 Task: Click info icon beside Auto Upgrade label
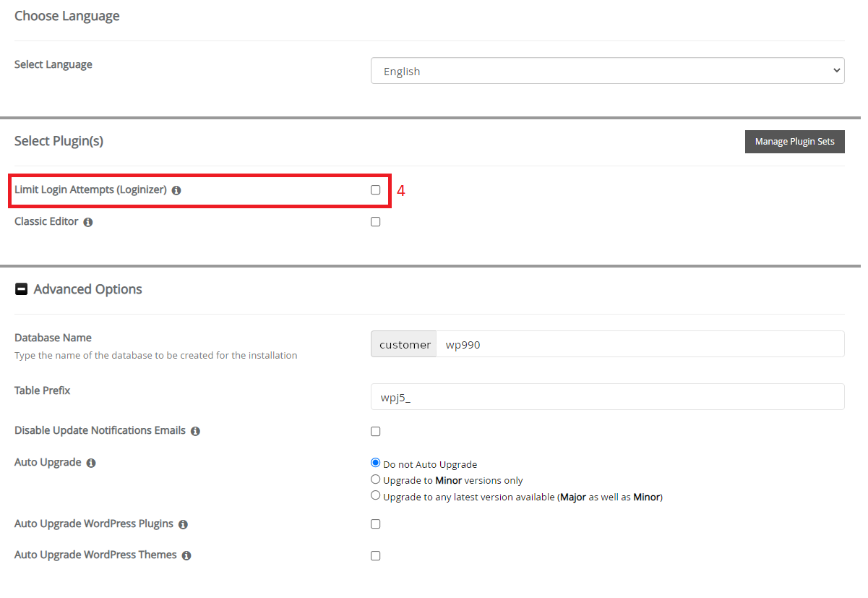(x=91, y=464)
